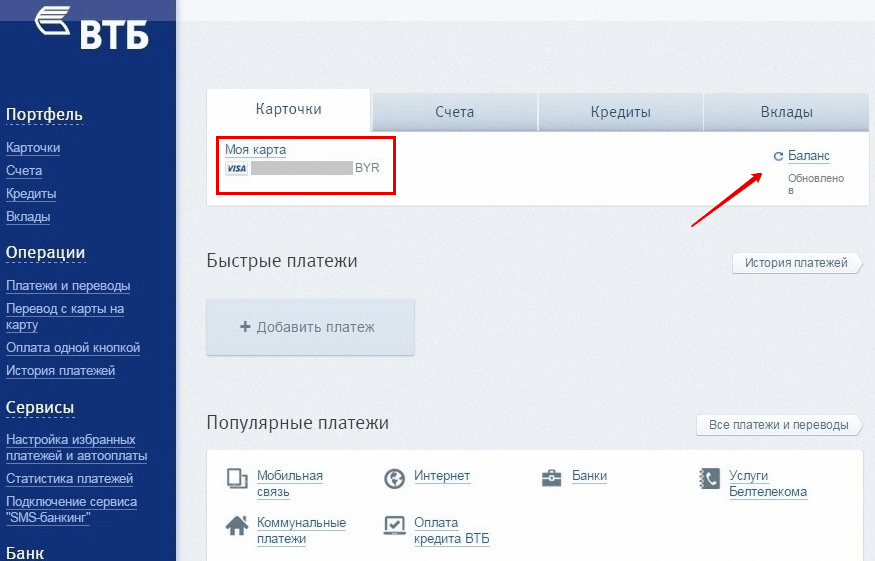Viewport: 875px width, 561px height.
Task: Click the Баланс link
Action: point(809,156)
